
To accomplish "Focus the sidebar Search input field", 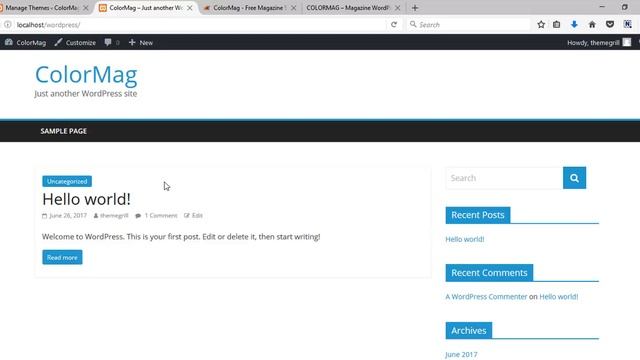I will coord(504,178).
